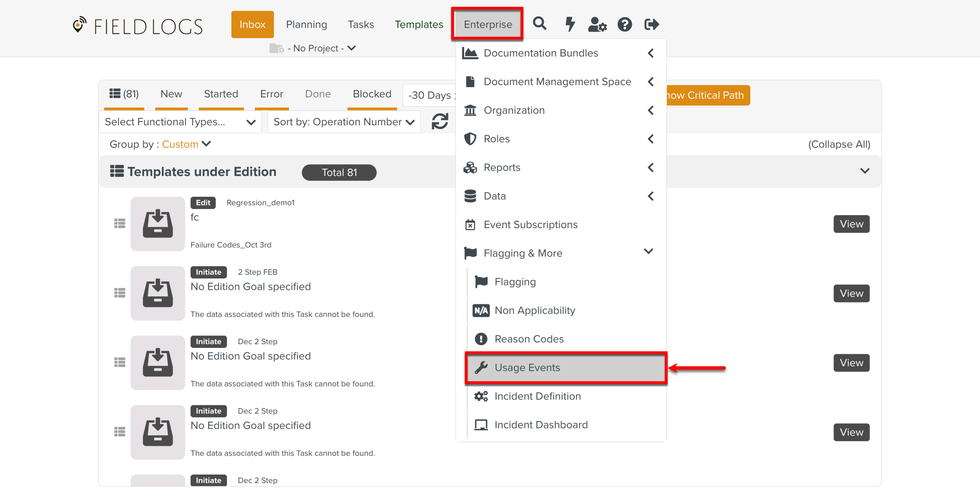Click the search magnifier icon
The width and height of the screenshot is (980, 497).
pyautogui.click(x=539, y=24)
